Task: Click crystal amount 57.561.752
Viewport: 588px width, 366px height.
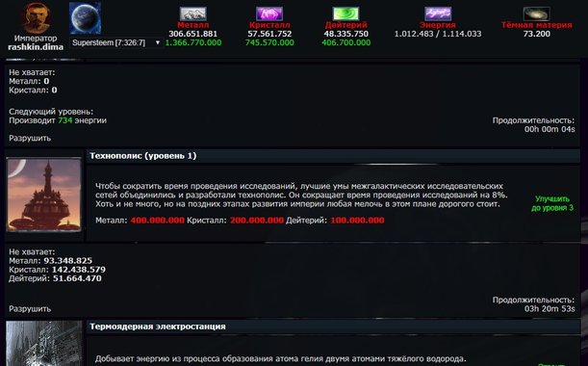Action: [269, 34]
